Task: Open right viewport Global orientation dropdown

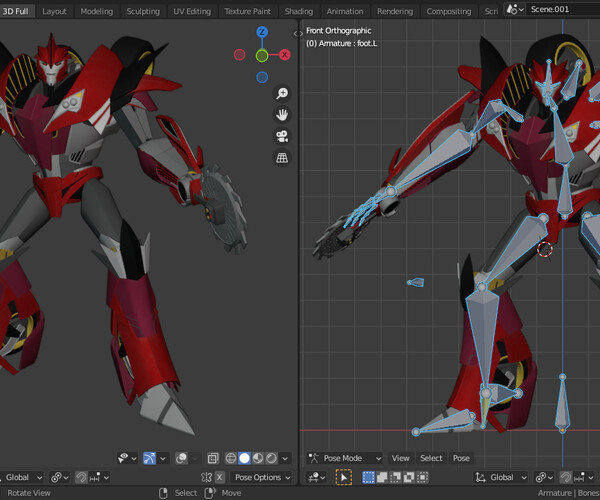Action: pyautogui.click(x=501, y=477)
